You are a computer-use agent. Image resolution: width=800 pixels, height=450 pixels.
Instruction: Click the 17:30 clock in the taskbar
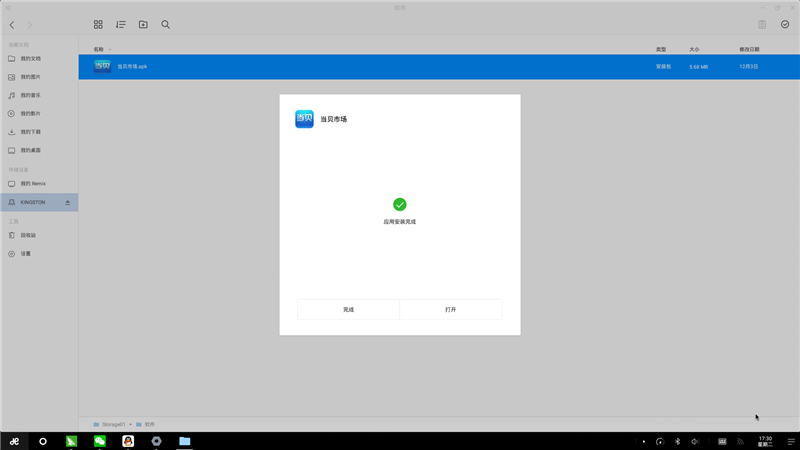coord(765,441)
